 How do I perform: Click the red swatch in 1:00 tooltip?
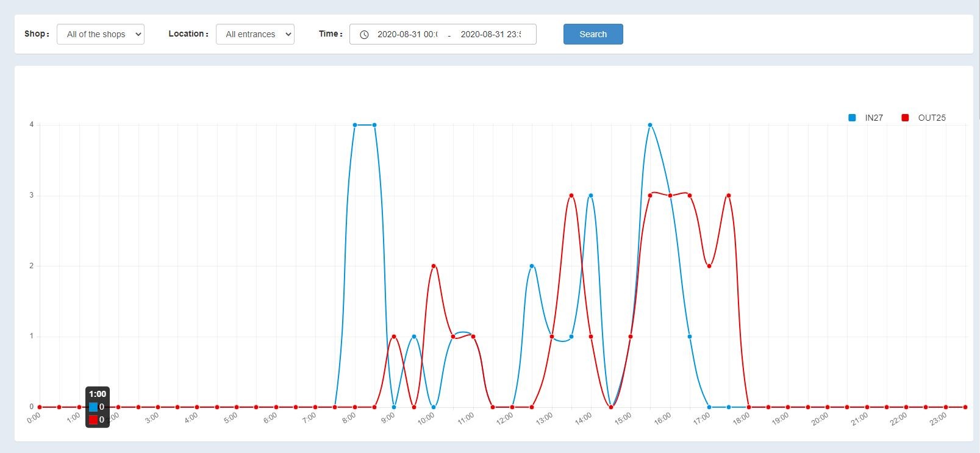tap(93, 419)
